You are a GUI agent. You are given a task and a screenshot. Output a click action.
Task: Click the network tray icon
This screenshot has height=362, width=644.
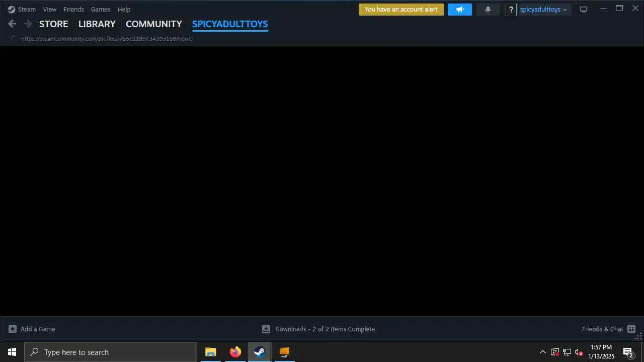click(x=567, y=352)
